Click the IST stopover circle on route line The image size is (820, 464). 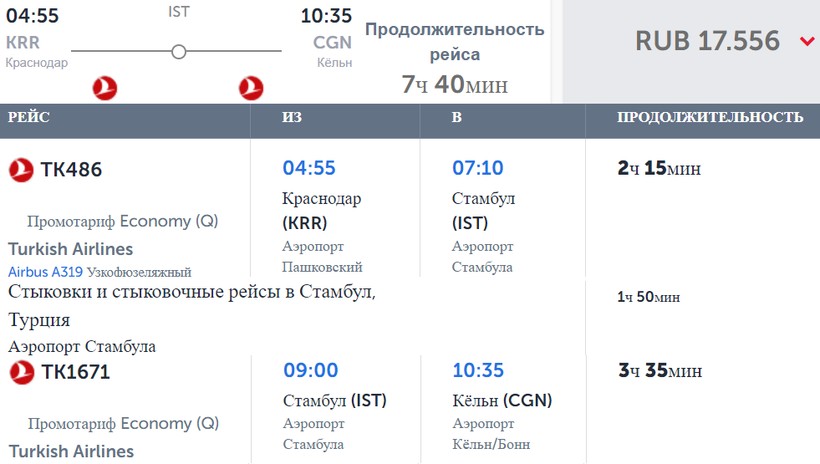click(x=179, y=52)
